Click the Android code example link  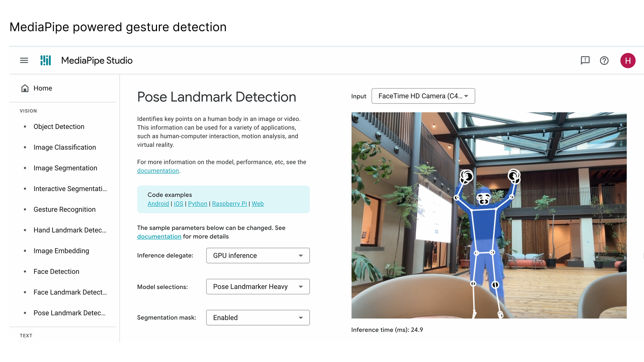point(158,204)
